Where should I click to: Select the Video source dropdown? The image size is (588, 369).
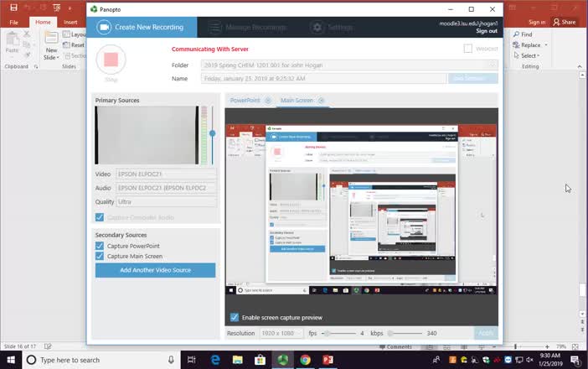tap(166, 174)
